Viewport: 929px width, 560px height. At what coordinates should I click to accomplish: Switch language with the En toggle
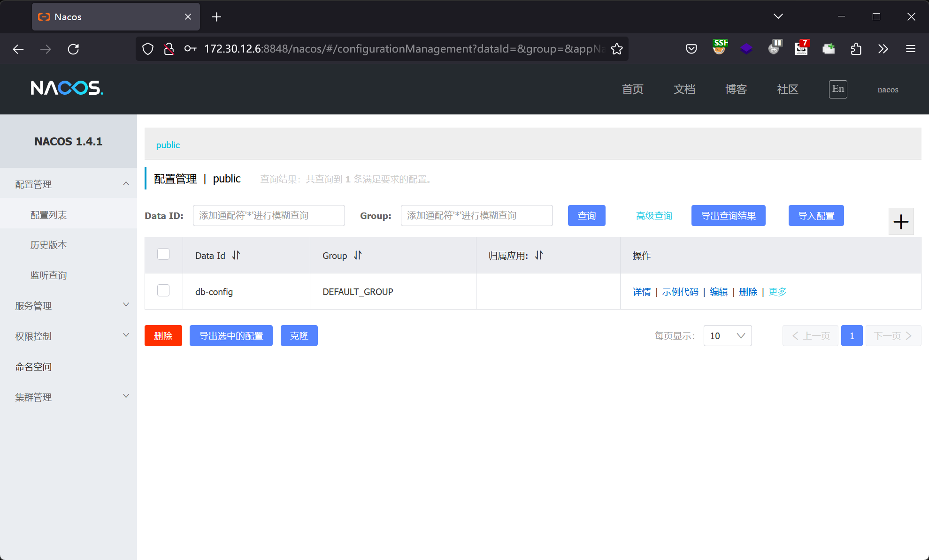pos(837,89)
